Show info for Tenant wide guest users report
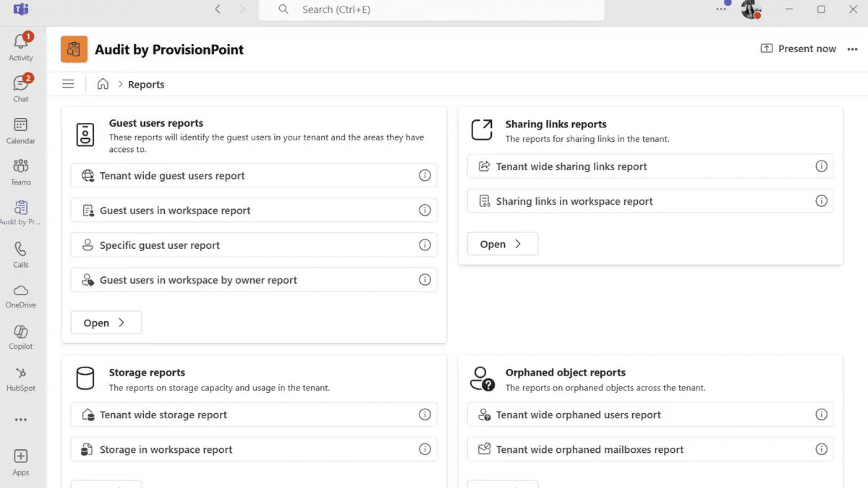 click(425, 175)
